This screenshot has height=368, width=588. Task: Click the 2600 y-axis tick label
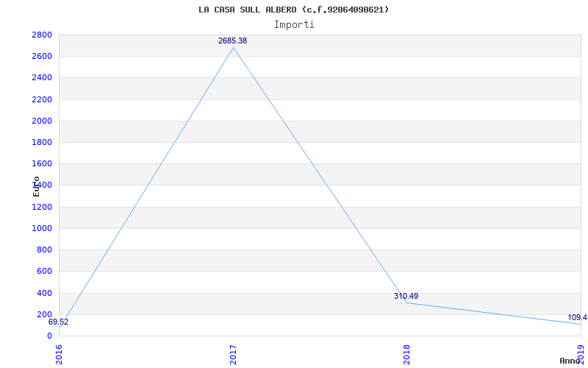[42, 57]
